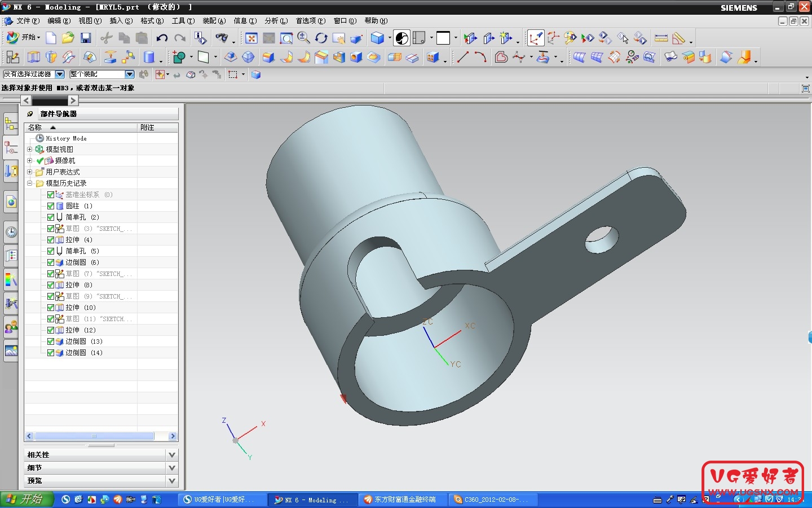The height and width of the screenshot is (508, 812).
Task: Open the selection filter dropdown
Action: [x=60, y=74]
